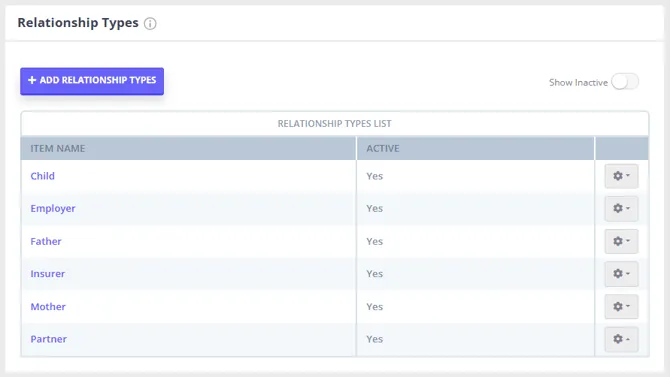Open gear menu for Employer row
The width and height of the screenshot is (670, 377).
621,208
